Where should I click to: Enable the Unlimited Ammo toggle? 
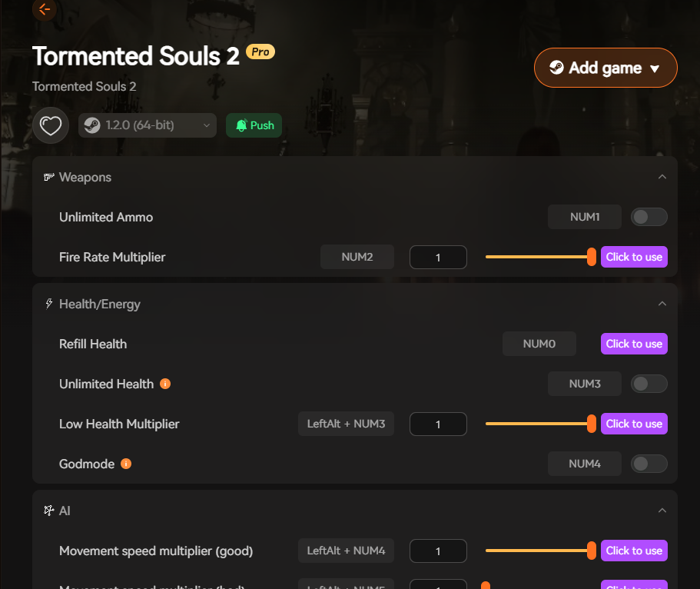point(649,217)
